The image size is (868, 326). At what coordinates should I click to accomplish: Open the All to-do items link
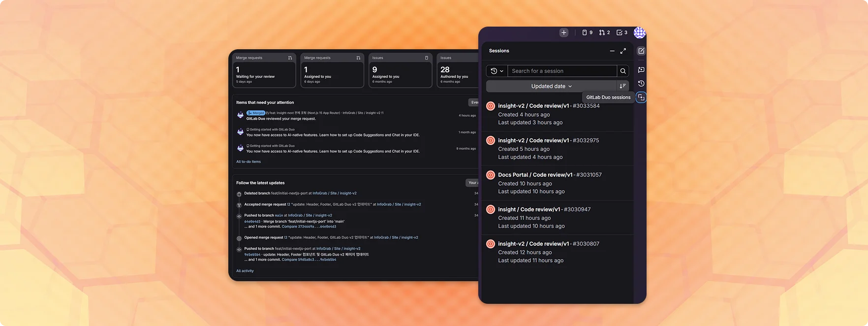248,162
